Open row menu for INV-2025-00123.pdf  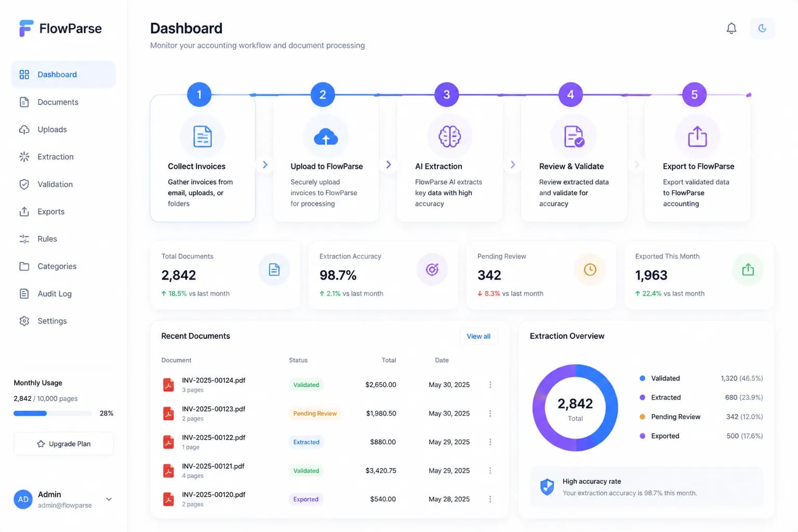(x=490, y=414)
